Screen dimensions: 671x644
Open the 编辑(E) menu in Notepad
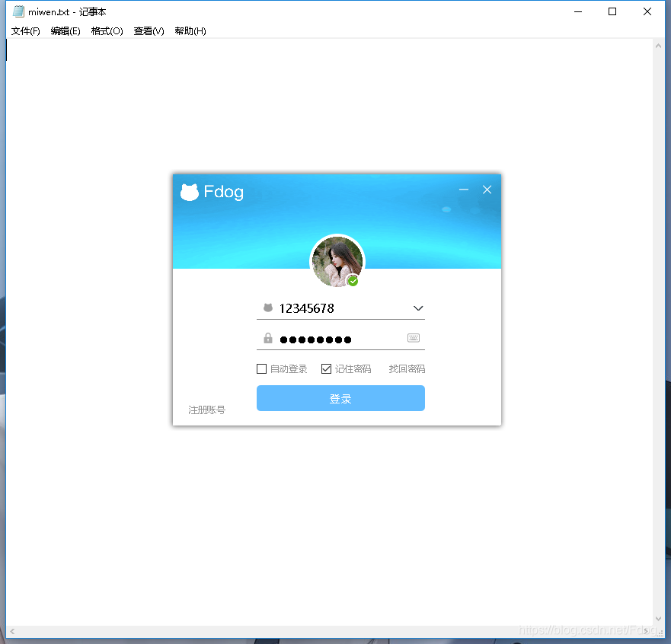click(66, 30)
